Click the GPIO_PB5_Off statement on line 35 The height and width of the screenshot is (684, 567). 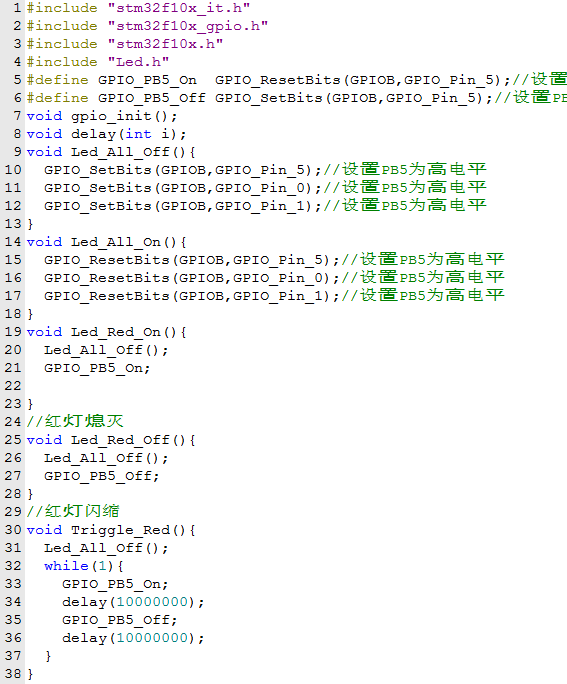120,620
